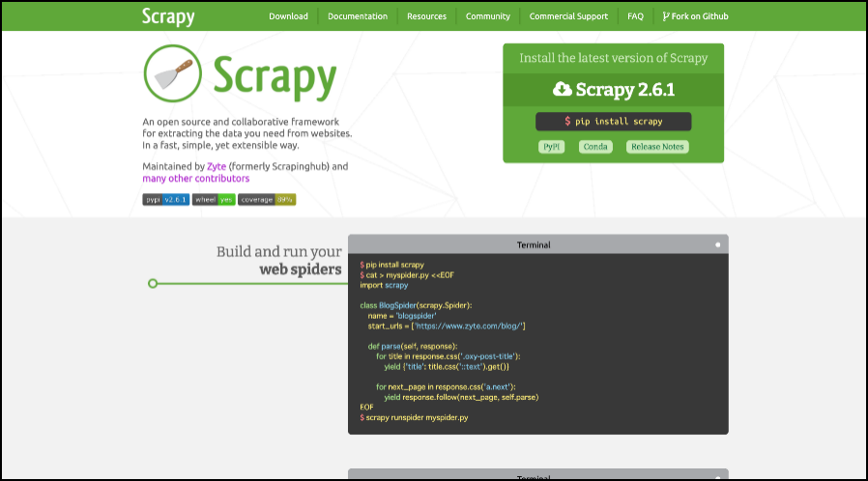Open the Commercial Support menu item
The height and width of the screenshot is (481, 868).
coord(568,16)
